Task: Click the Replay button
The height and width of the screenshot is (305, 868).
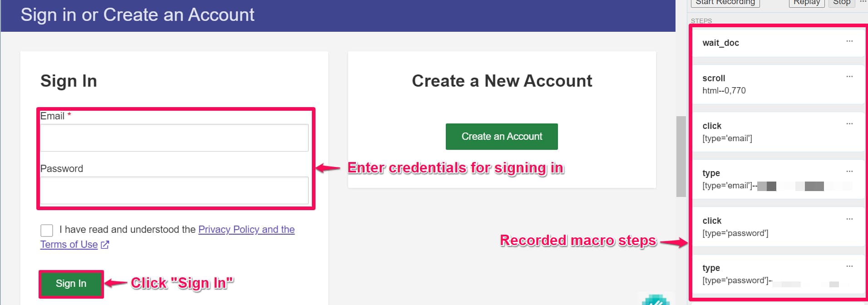Action: tap(806, 3)
